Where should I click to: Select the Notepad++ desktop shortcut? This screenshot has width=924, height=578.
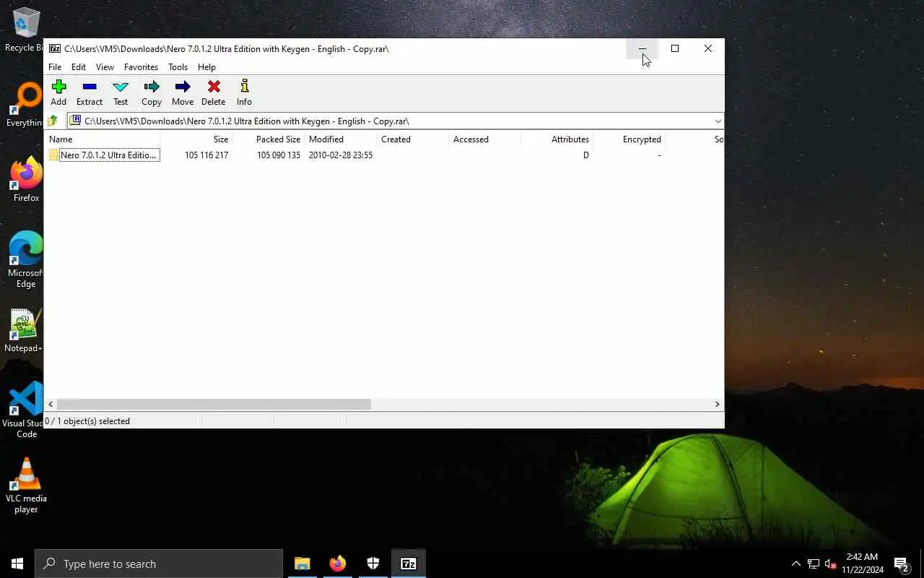click(x=26, y=331)
